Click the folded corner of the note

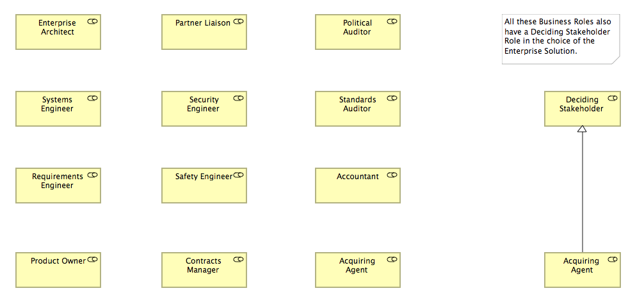616,61
